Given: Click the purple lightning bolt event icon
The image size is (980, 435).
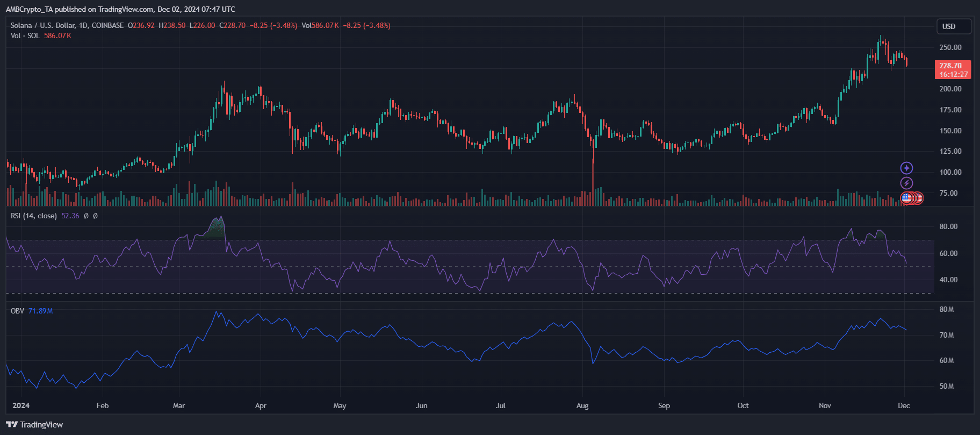Looking at the screenshot, I should click(906, 183).
